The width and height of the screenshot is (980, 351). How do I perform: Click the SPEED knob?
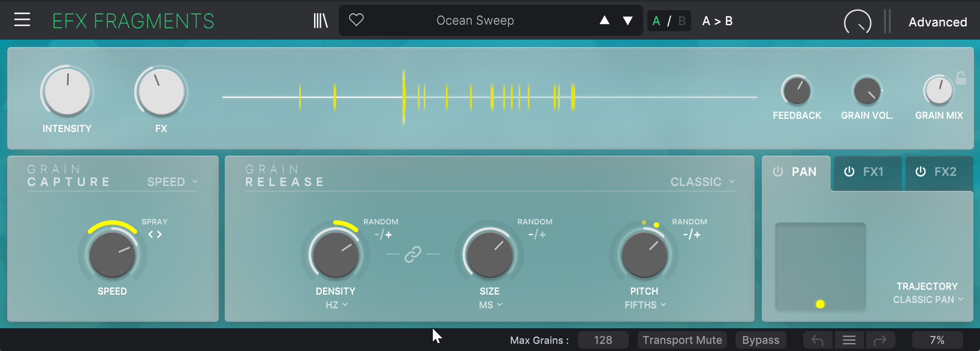[x=112, y=254]
